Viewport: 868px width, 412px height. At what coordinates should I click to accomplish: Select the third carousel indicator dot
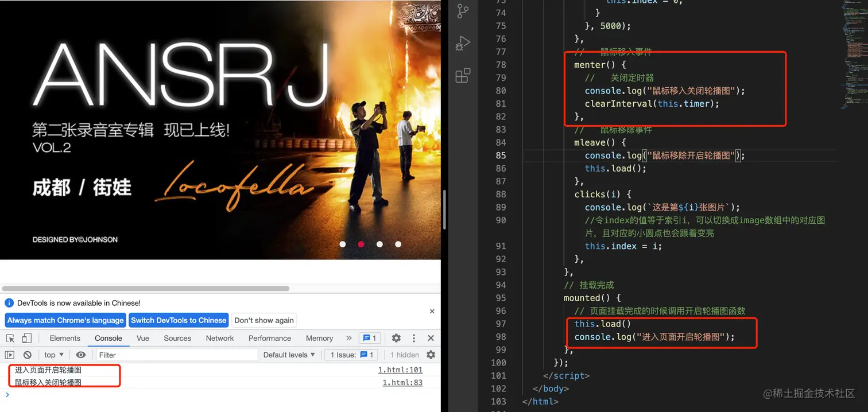(379, 244)
